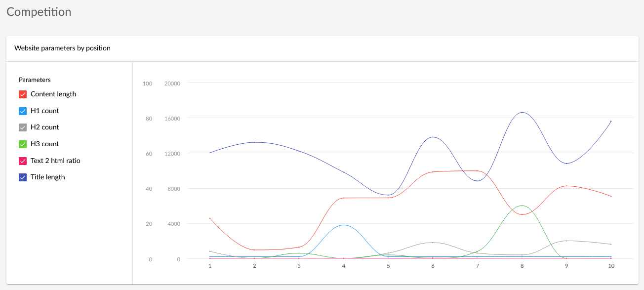This screenshot has width=644, height=290.
Task: Click the "Text 2 html ratio" label text
Action: tap(55, 161)
